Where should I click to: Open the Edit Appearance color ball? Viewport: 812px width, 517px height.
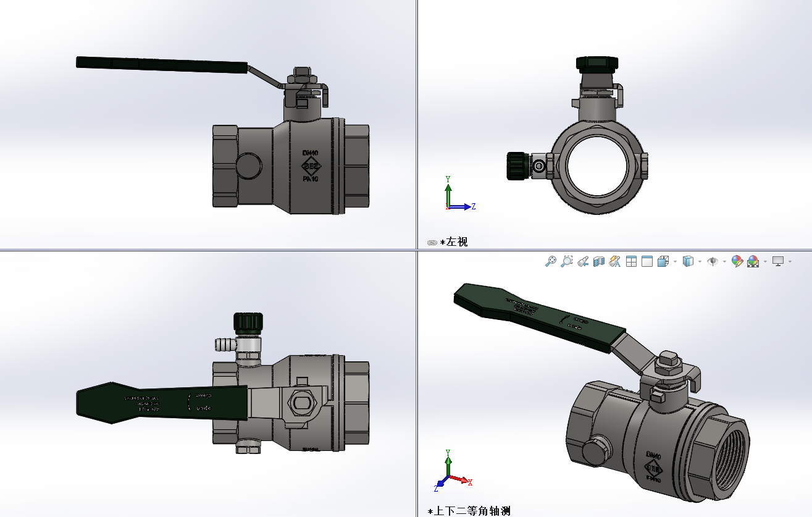coord(737,261)
